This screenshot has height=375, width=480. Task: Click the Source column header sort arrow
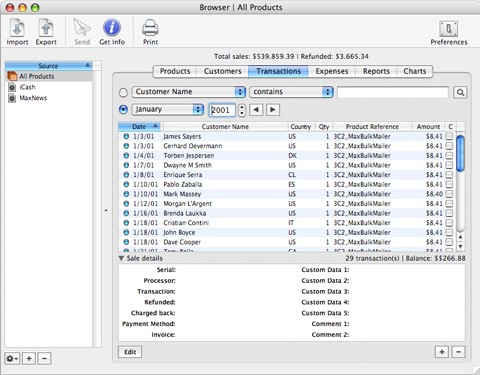tap(88, 65)
